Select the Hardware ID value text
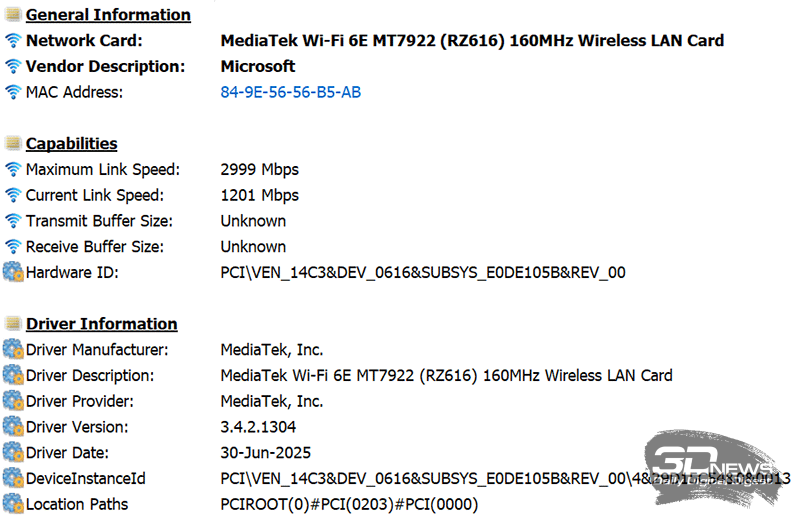The height and width of the screenshot is (524, 800). pyautogui.click(x=422, y=272)
